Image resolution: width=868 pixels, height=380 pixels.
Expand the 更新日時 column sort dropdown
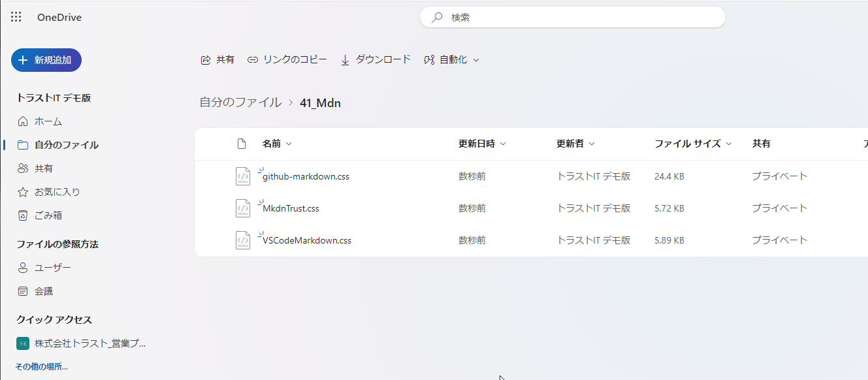pyautogui.click(x=503, y=144)
